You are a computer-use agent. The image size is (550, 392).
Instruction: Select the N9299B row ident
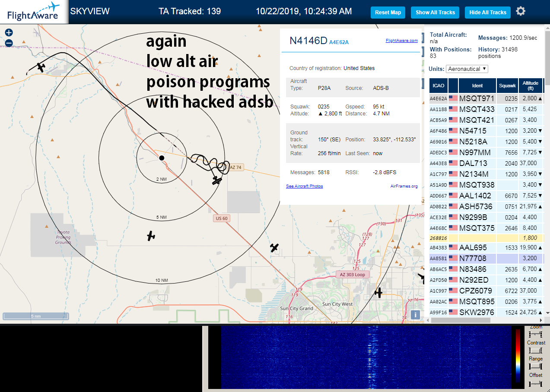coord(473,217)
